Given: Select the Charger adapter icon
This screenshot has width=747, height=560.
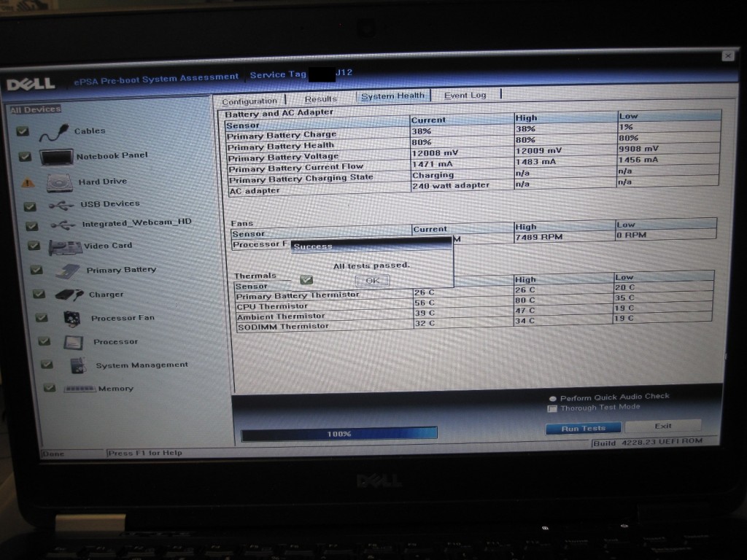Looking at the screenshot, I should point(69,295).
